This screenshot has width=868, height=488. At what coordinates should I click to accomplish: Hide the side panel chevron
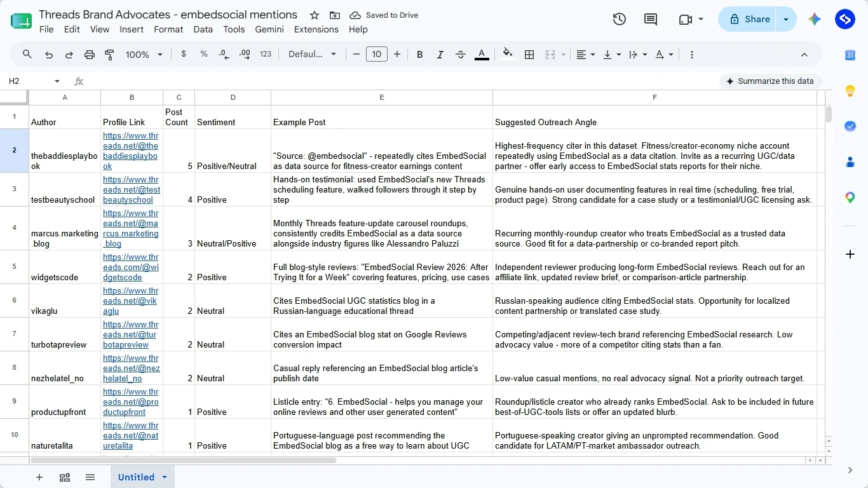click(x=850, y=470)
